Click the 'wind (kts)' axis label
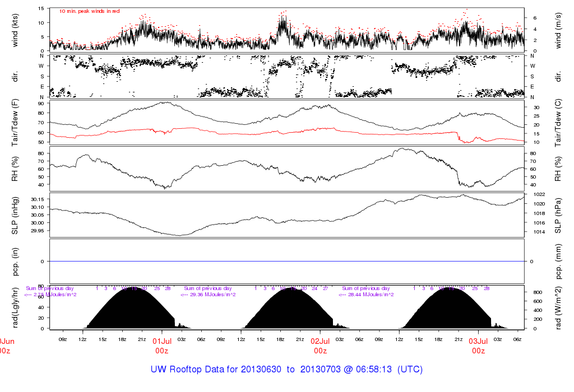574x392 pixels. pos(15,30)
